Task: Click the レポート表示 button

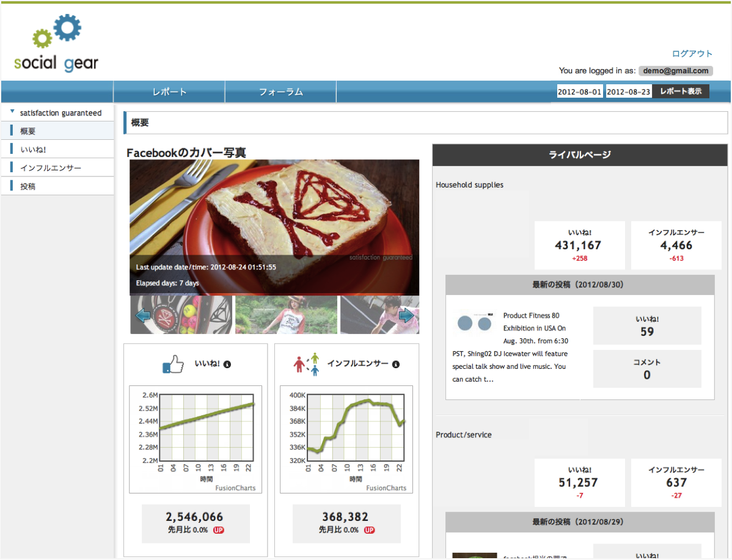Action: (681, 91)
